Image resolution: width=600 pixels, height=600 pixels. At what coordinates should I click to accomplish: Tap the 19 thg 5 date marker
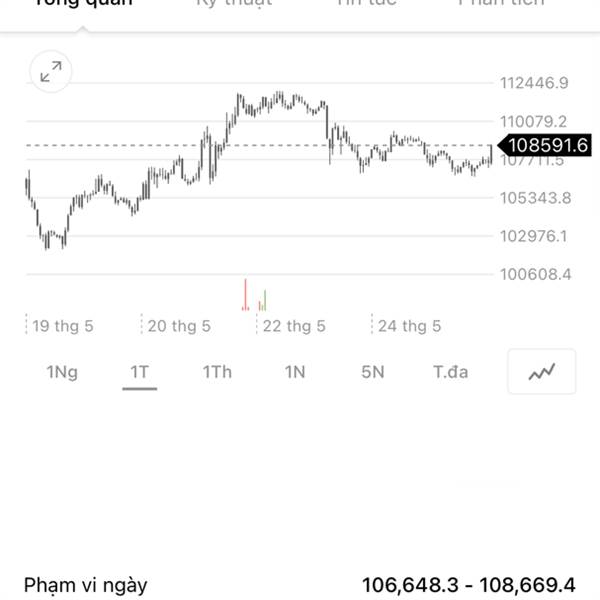coord(62,326)
